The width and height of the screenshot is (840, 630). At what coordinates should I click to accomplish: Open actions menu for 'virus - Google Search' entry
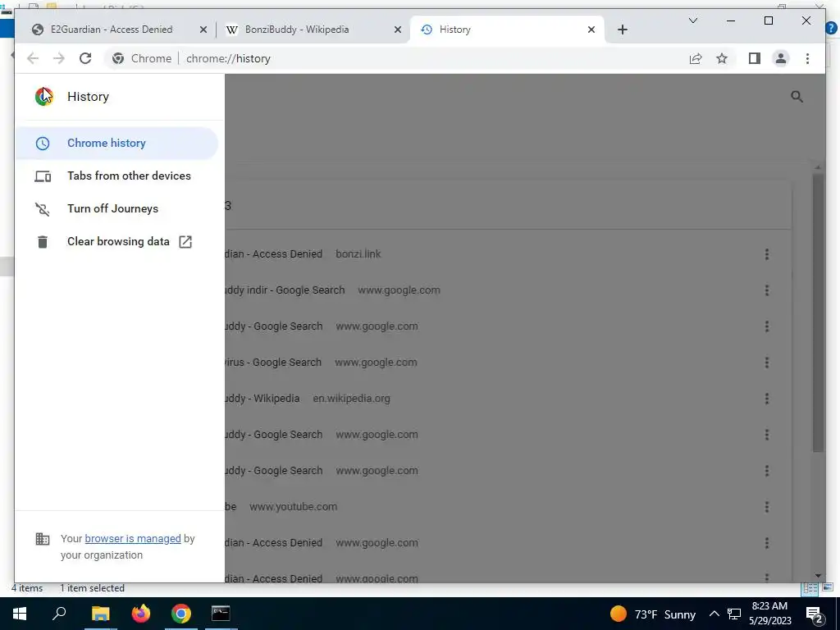pos(767,363)
